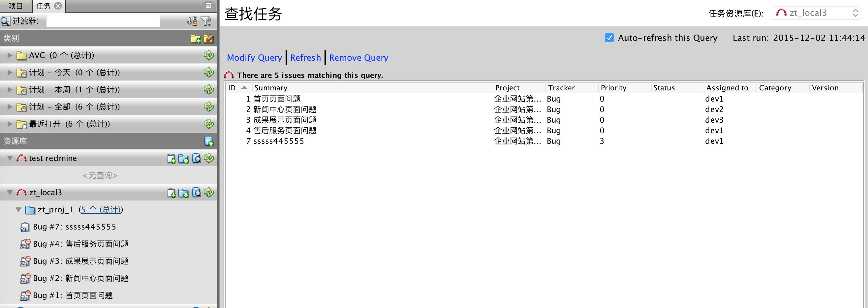The width and height of the screenshot is (868, 308).
Task: Open the 5 个 (总计) link
Action: tap(101, 210)
